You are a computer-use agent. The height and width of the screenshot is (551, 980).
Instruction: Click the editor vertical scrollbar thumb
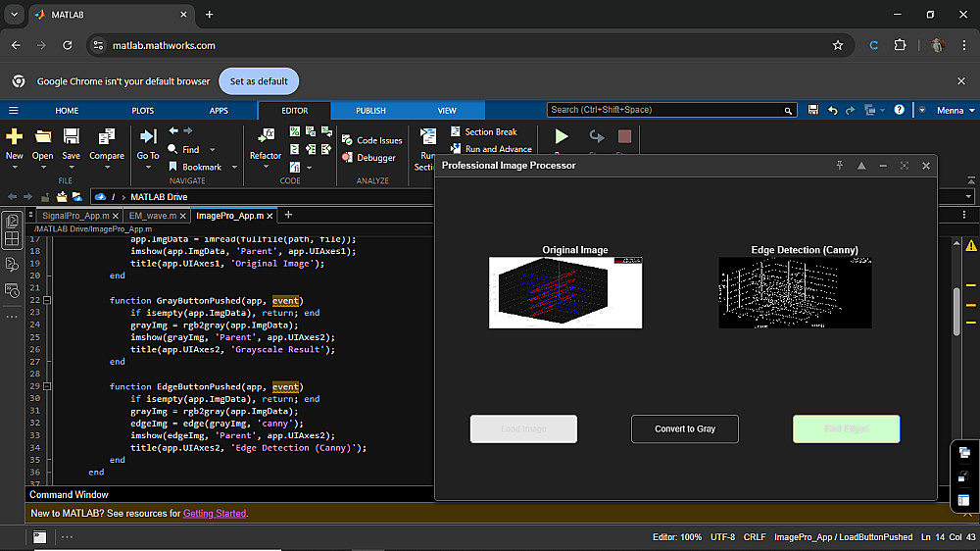956,313
